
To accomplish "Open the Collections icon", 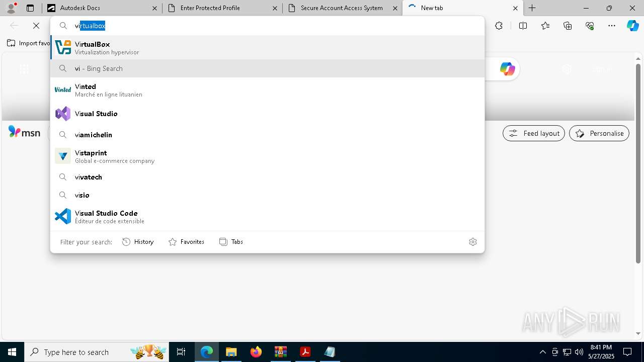I will point(568,26).
